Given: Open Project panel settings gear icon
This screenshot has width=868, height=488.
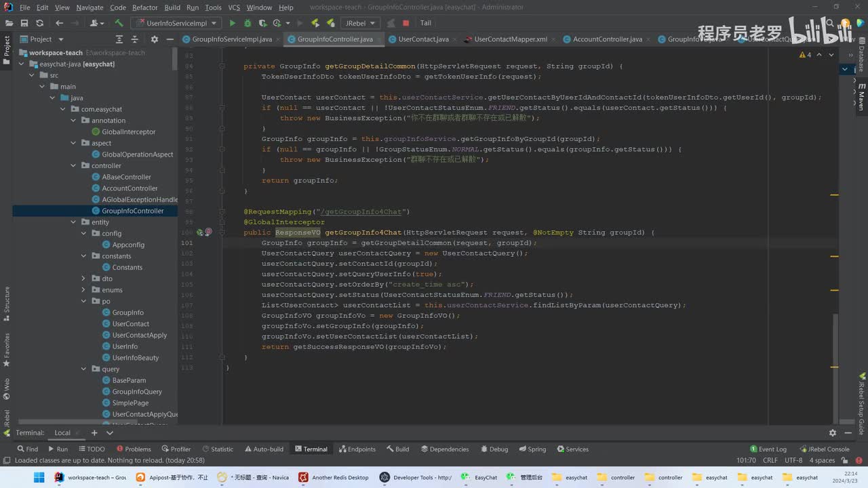Looking at the screenshot, I should click(154, 39).
